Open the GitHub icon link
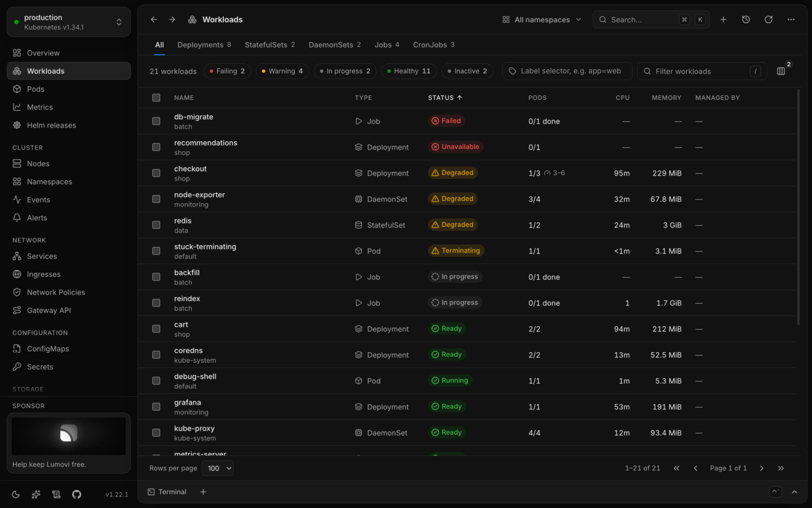This screenshot has width=812, height=508. [x=77, y=494]
